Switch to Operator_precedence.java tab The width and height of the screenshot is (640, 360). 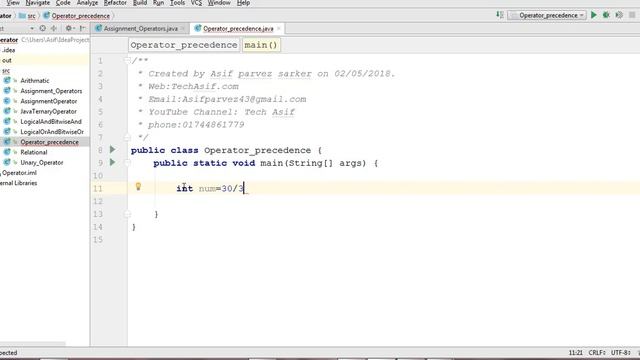[x=238, y=29]
